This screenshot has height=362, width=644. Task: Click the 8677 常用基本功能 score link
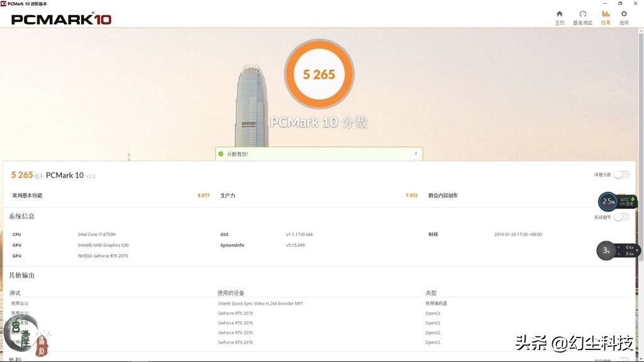[203, 195]
